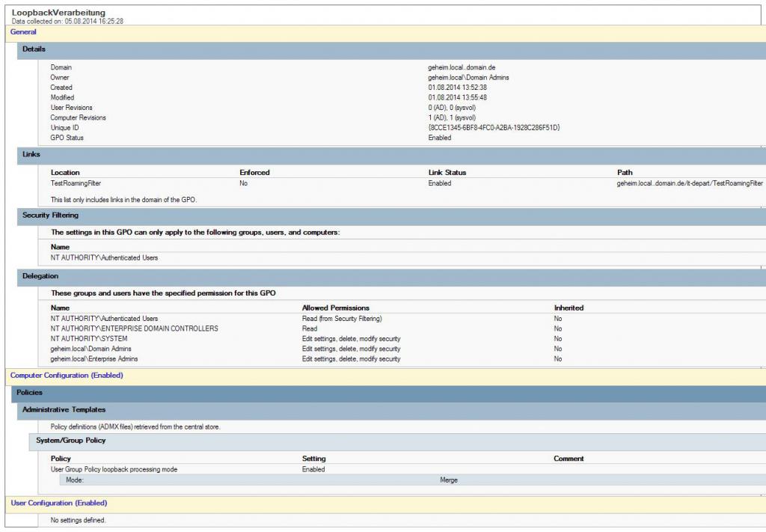Click the note 'This list only includes links'
Screen dimensions: 766x532
tap(123, 201)
